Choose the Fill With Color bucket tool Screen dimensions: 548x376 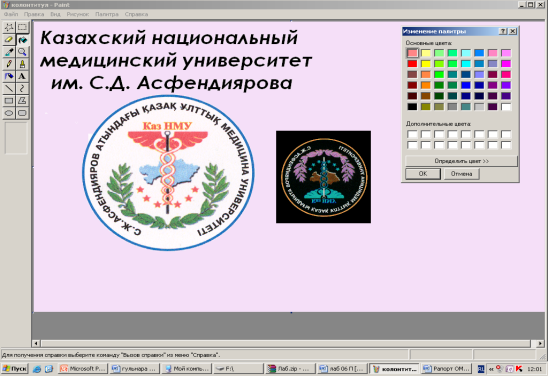point(22,39)
